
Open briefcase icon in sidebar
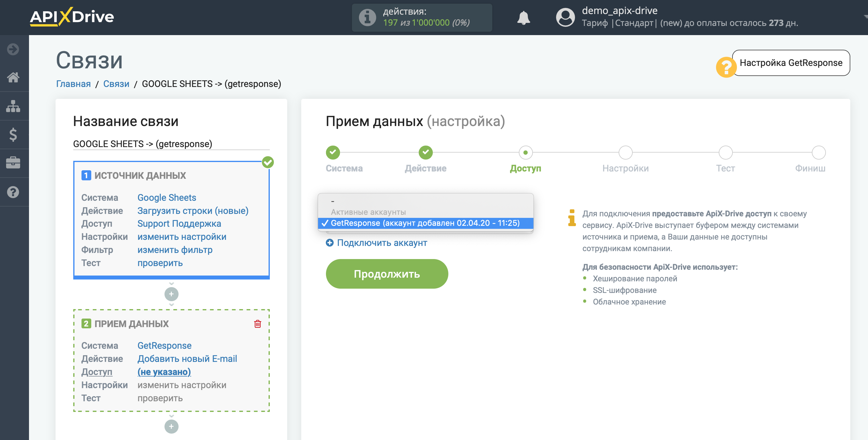(13, 163)
